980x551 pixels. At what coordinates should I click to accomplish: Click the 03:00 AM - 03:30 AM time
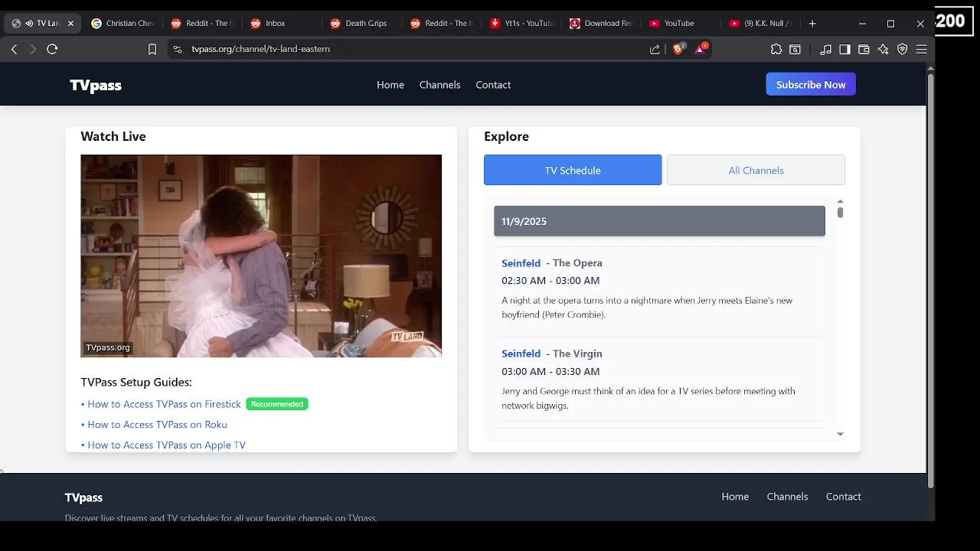click(550, 371)
